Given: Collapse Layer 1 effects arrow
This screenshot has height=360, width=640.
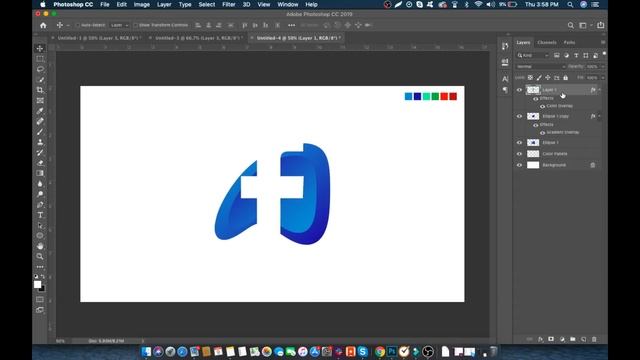Looking at the screenshot, I should pyautogui.click(x=600, y=90).
